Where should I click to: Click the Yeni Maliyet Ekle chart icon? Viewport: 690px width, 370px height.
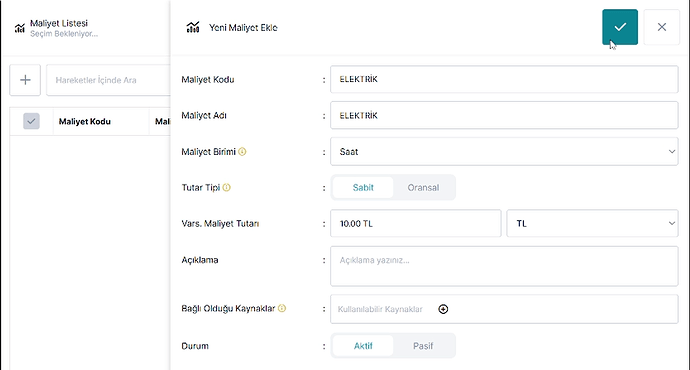click(193, 27)
